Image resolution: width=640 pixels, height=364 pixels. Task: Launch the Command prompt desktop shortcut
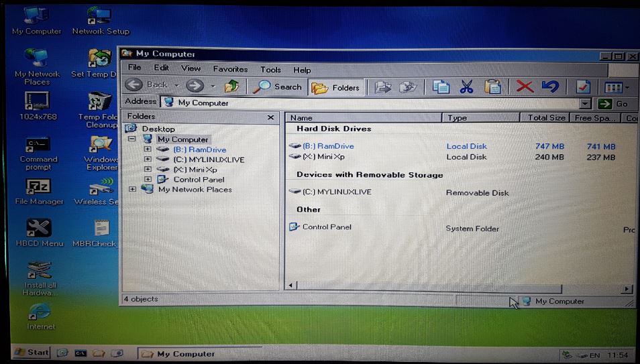point(38,154)
